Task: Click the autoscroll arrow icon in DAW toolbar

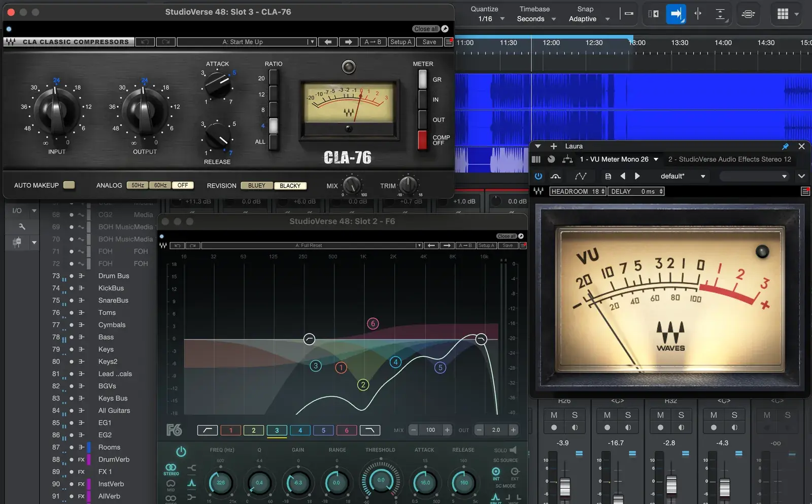Action: pos(676,14)
